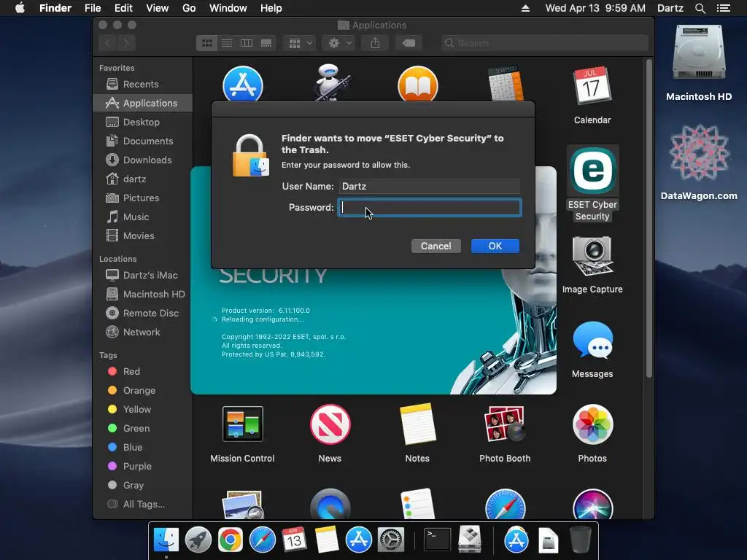Open the Automator robot icon

pyautogui.click(x=332, y=82)
